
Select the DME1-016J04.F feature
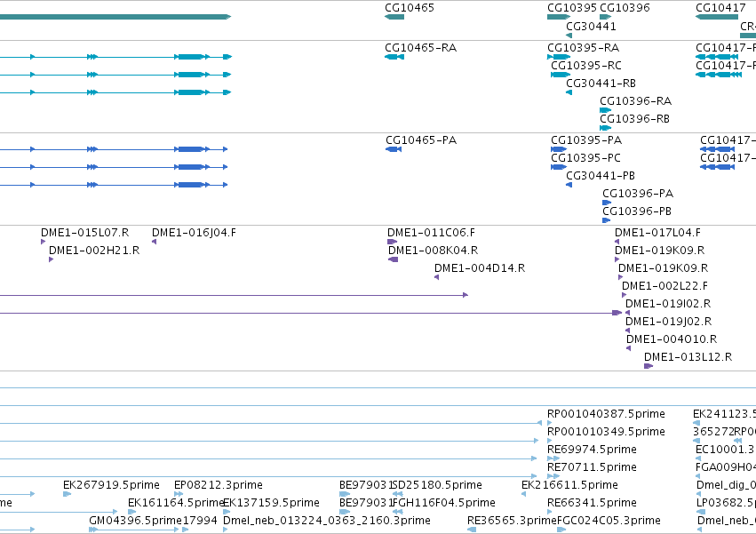tap(194, 233)
